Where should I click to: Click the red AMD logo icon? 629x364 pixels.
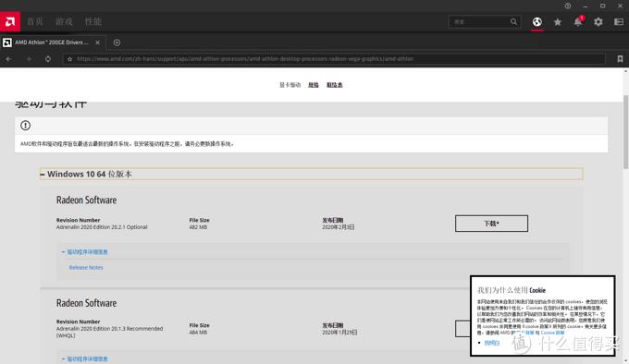coord(10,21)
